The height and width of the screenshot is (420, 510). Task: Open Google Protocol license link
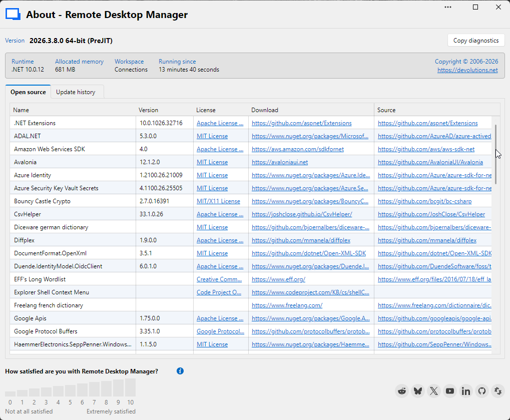point(220,331)
